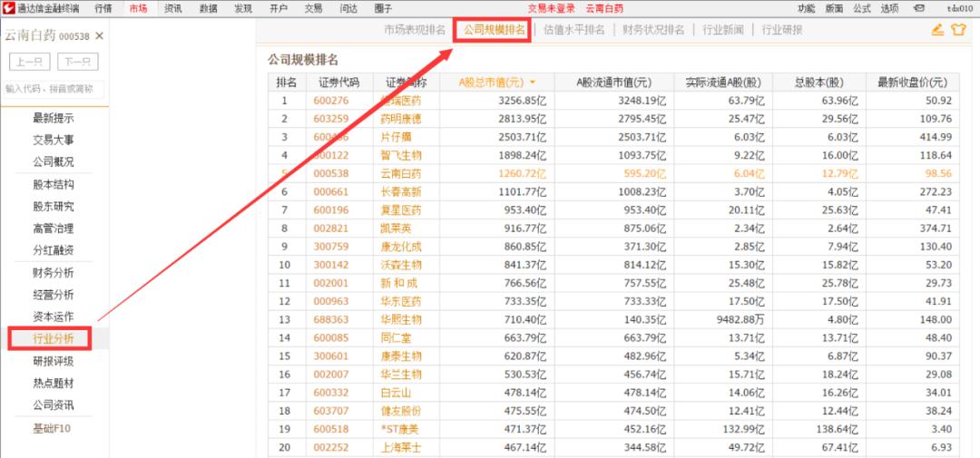Open stock code 603259 link
Image resolution: width=980 pixels, height=458 pixels.
point(331,119)
